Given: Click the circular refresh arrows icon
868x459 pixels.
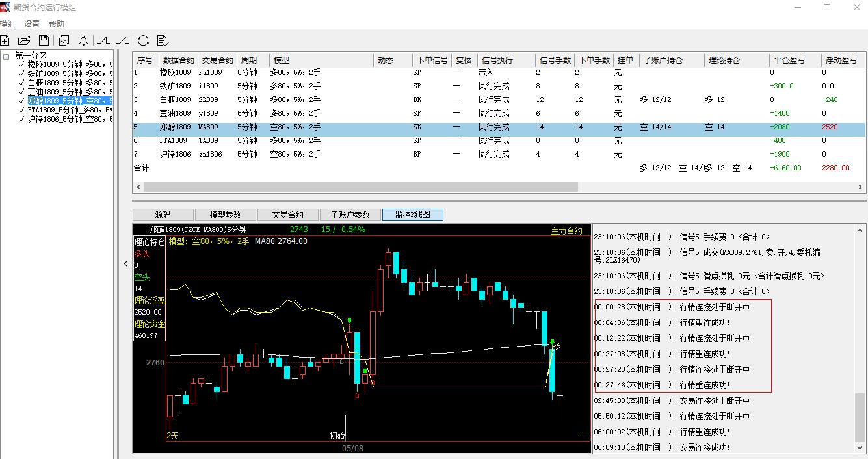Looking at the screenshot, I should point(143,40).
